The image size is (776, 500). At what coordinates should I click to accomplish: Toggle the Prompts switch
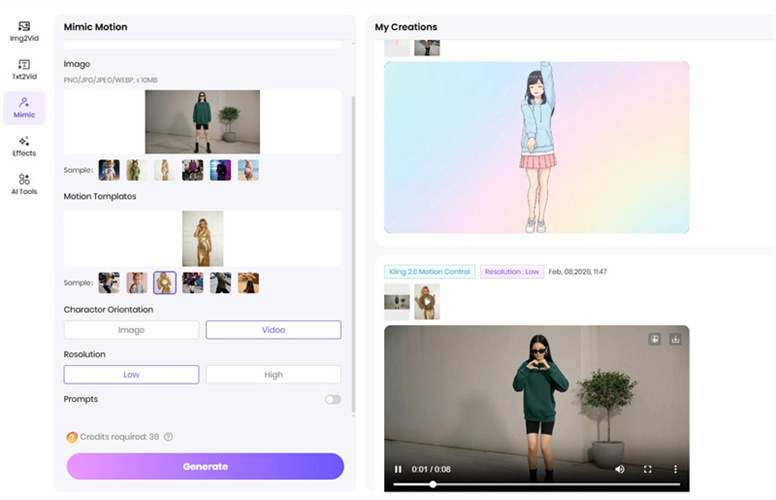pos(333,400)
